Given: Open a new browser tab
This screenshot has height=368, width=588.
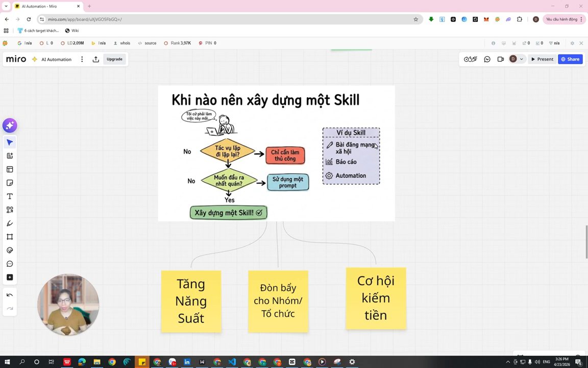Looking at the screenshot, I should pos(89,6).
